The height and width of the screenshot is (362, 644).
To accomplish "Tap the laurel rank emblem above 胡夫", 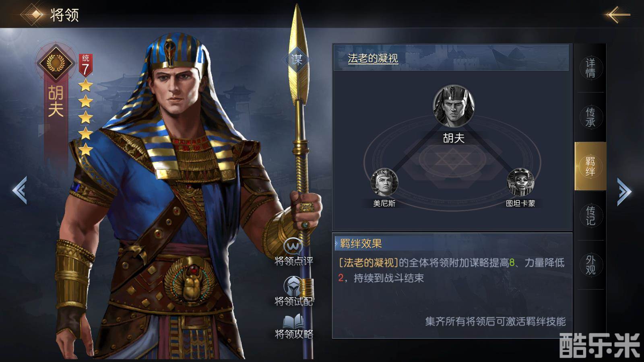I will [x=56, y=63].
